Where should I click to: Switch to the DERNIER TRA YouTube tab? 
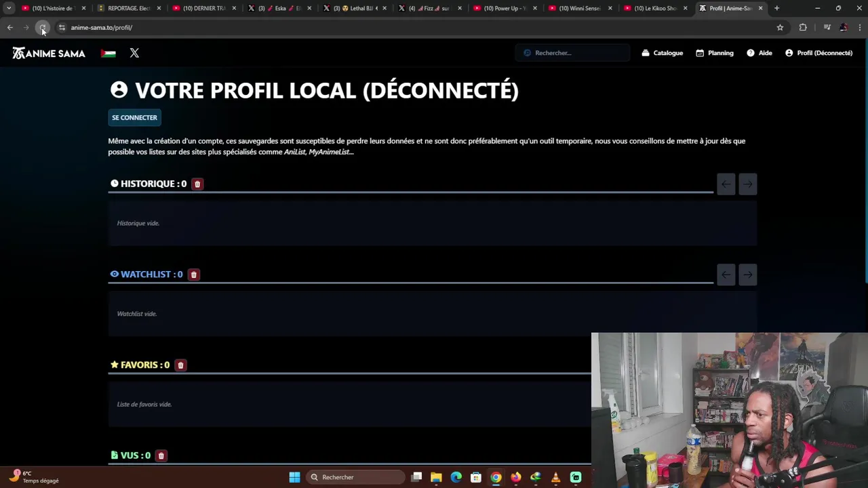pos(204,8)
